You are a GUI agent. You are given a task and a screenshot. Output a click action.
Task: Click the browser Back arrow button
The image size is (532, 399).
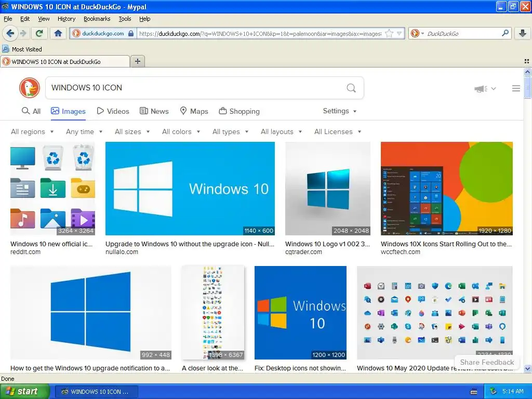coord(10,33)
